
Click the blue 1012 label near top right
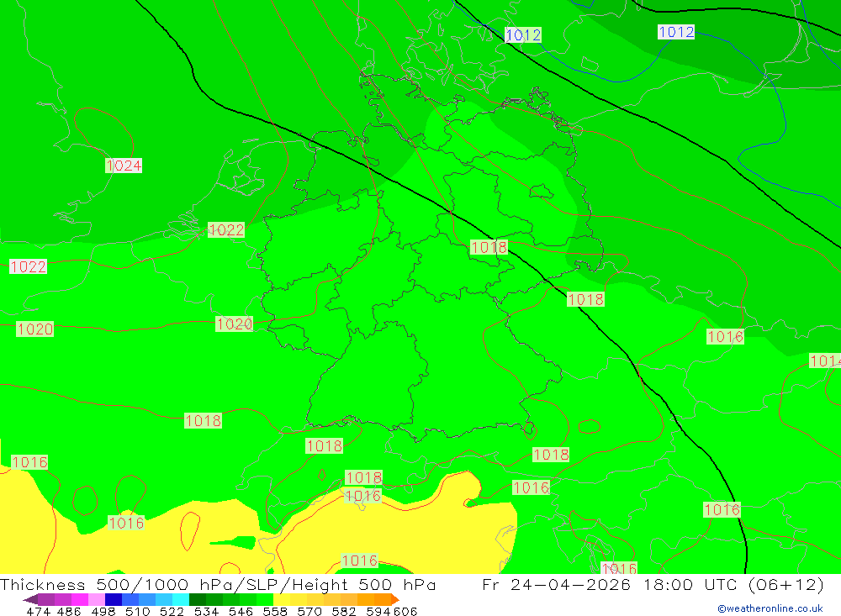click(x=676, y=32)
